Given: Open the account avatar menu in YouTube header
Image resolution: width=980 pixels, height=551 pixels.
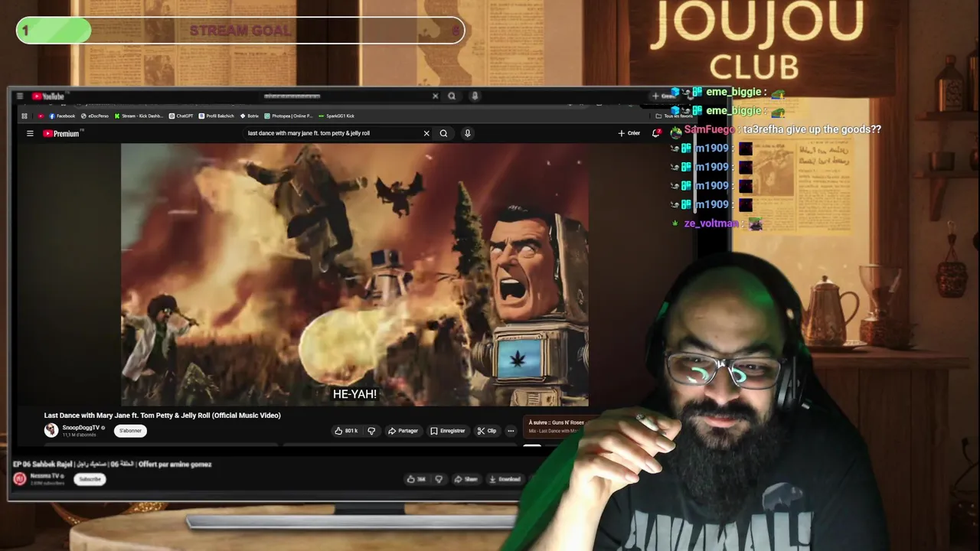Looking at the screenshot, I should (x=675, y=133).
